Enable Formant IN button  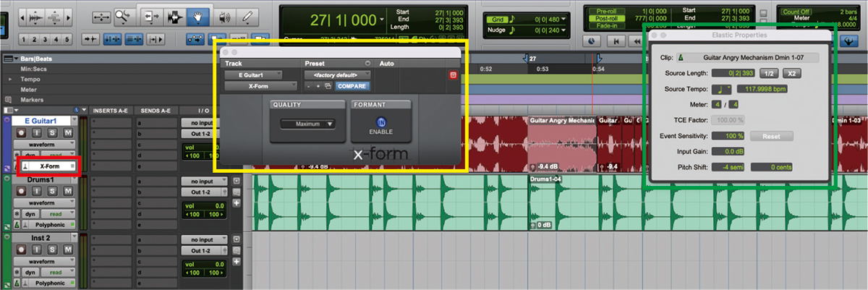[x=381, y=122]
